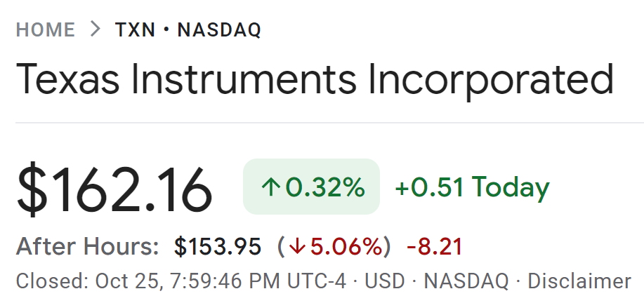Click the +0.51 Today change text
The image size is (644, 296).
472,187
